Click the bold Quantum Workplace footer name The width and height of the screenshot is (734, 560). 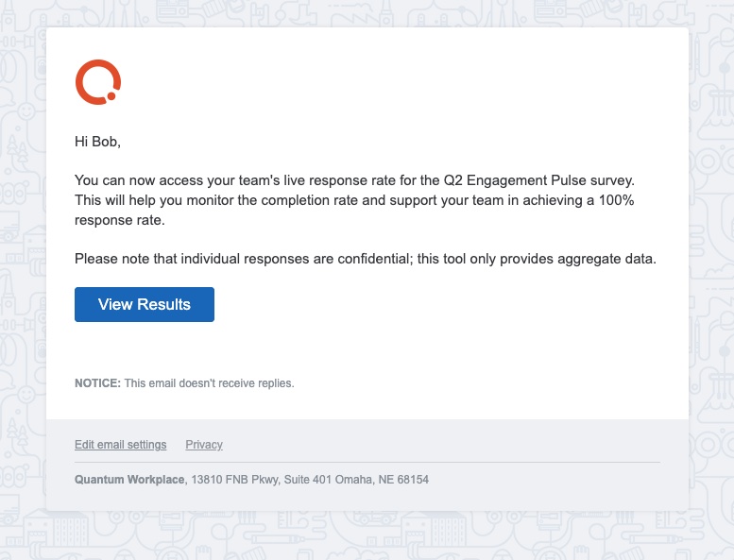click(129, 480)
